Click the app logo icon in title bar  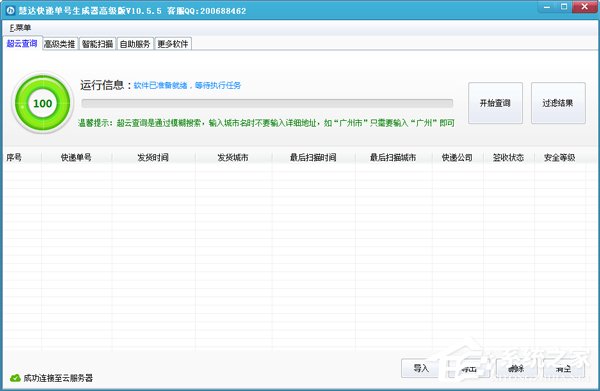point(10,11)
